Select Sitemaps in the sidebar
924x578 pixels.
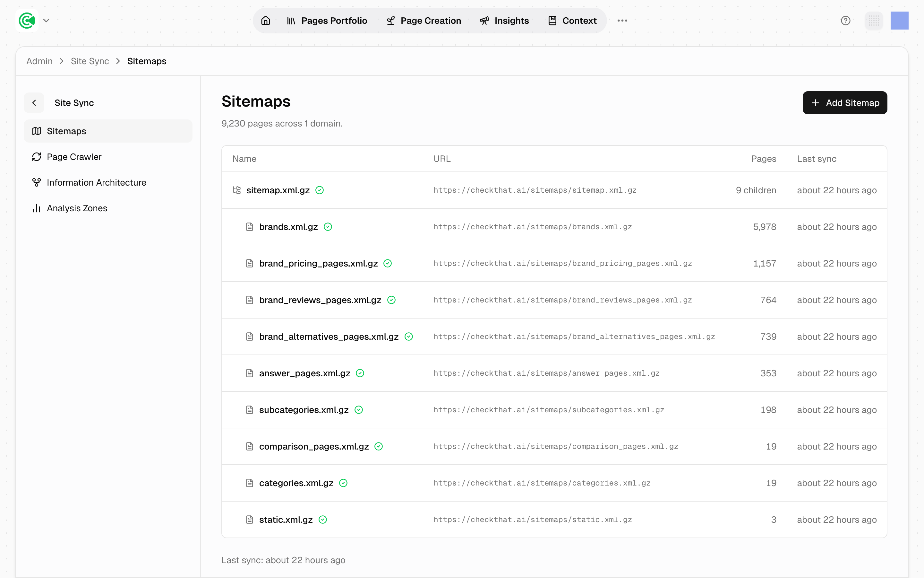108,131
